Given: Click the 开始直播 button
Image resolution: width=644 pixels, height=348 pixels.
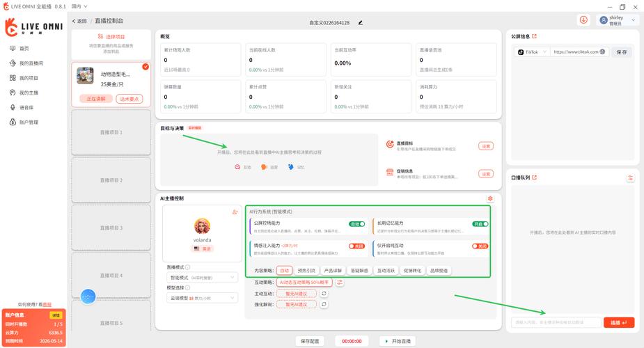Looking at the screenshot, I should pyautogui.click(x=398, y=341).
